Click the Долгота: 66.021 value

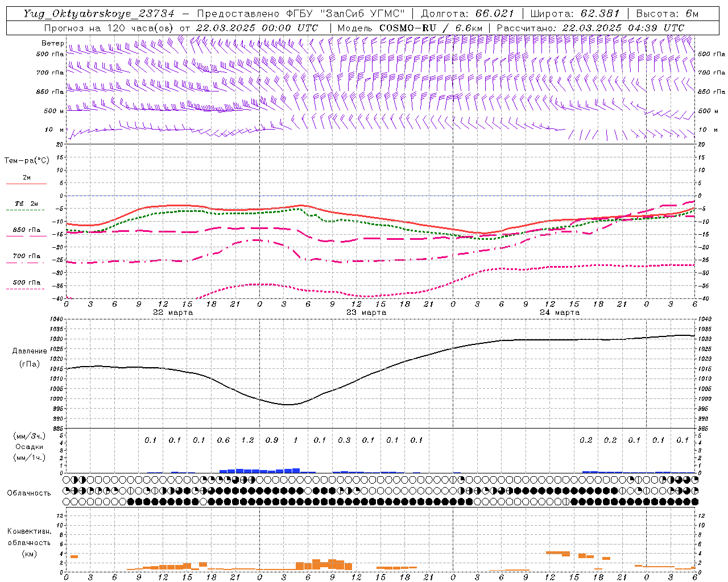[x=468, y=14]
